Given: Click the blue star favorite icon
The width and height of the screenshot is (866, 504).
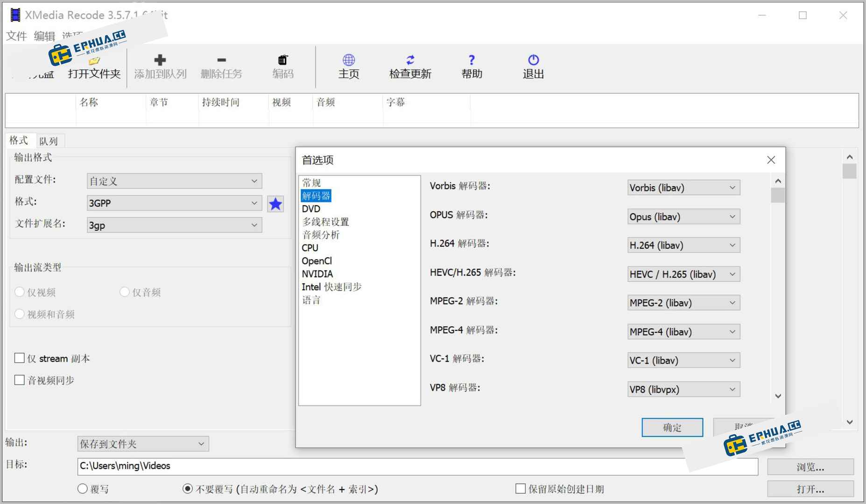Looking at the screenshot, I should [x=275, y=204].
